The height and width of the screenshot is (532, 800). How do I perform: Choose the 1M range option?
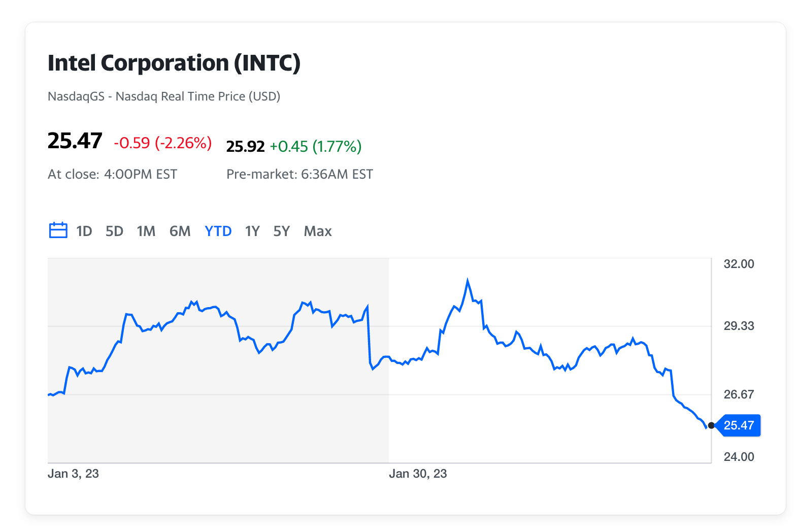pyautogui.click(x=146, y=231)
